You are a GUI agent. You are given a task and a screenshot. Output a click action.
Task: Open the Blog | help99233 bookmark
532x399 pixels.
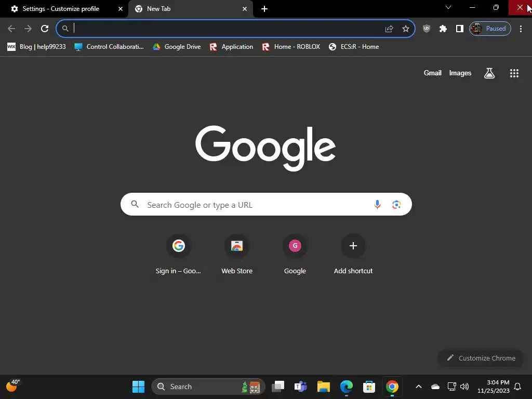[37, 47]
